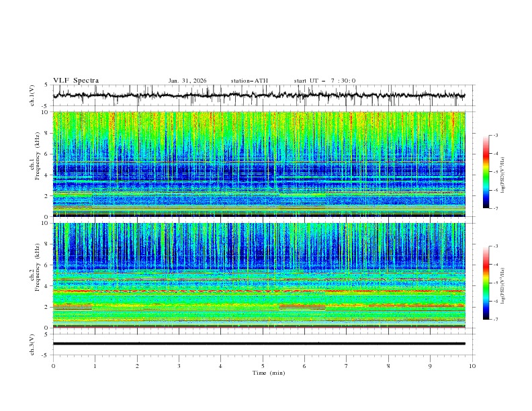Click the time axis tick label '3'
The image size is (532, 411).
click(179, 366)
